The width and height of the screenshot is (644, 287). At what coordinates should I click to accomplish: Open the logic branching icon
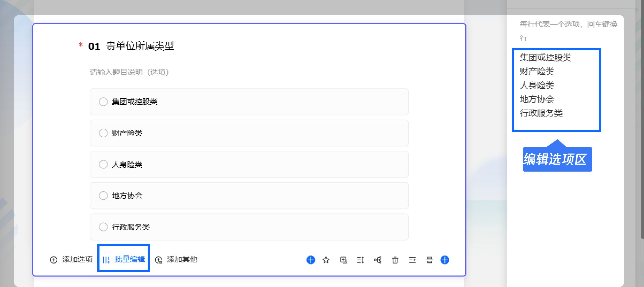coord(378,260)
